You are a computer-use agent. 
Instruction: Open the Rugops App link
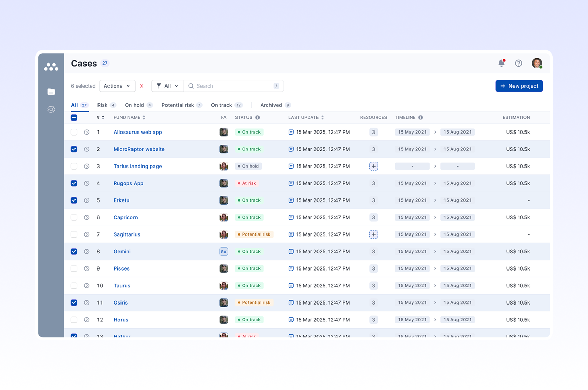(128, 183)
